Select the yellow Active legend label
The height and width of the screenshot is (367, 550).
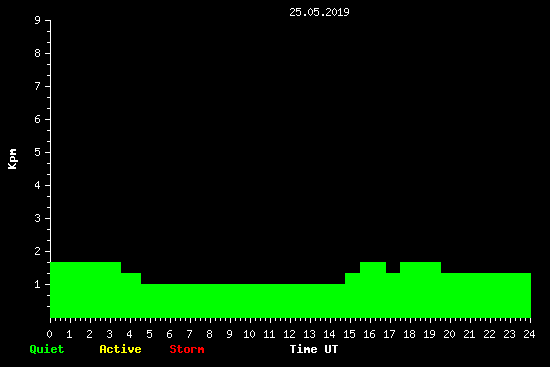120,349
